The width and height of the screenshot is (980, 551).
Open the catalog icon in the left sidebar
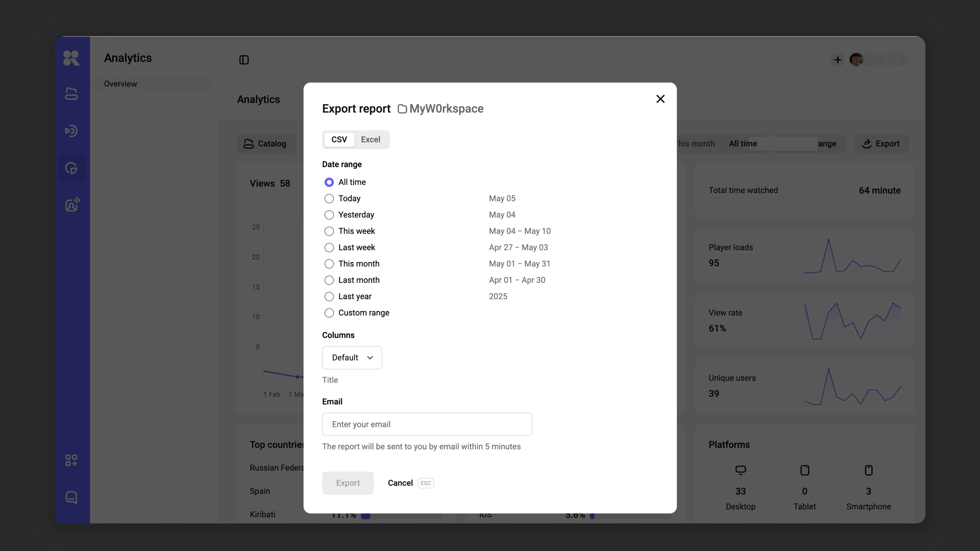point(71,94)
